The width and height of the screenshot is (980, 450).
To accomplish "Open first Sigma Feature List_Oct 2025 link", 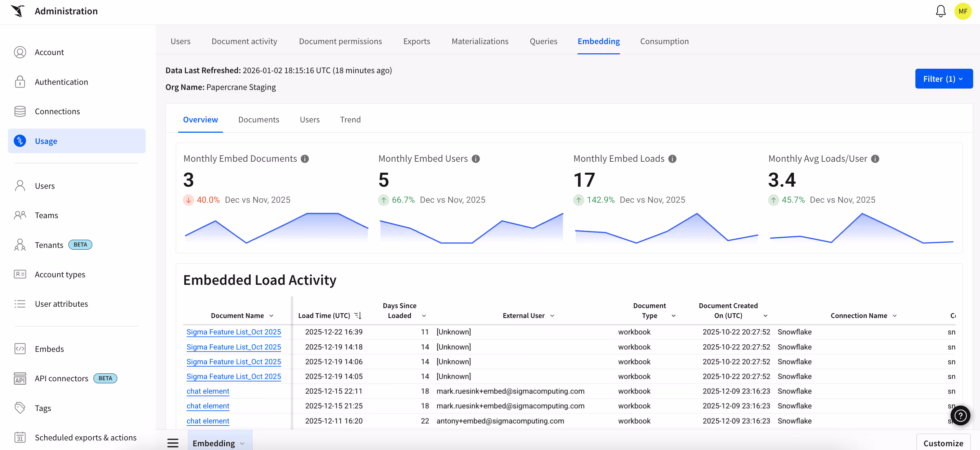I will 234,332.
